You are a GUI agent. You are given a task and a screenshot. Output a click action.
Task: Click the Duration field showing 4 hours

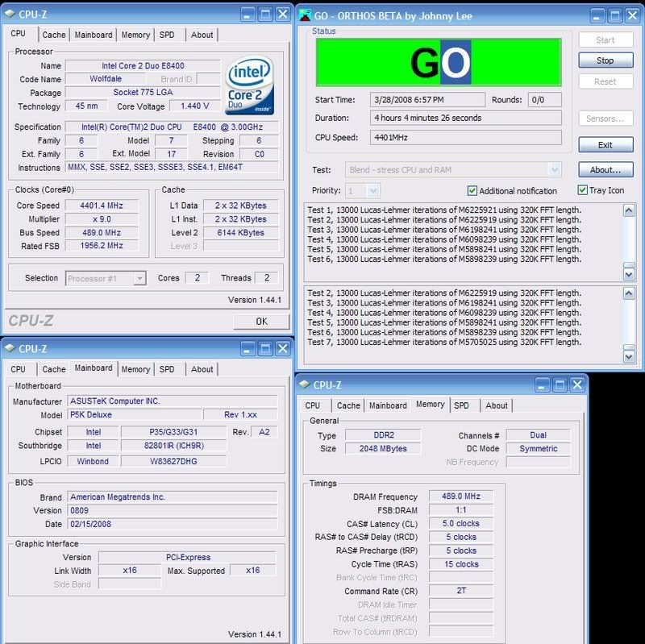(466, 118)
